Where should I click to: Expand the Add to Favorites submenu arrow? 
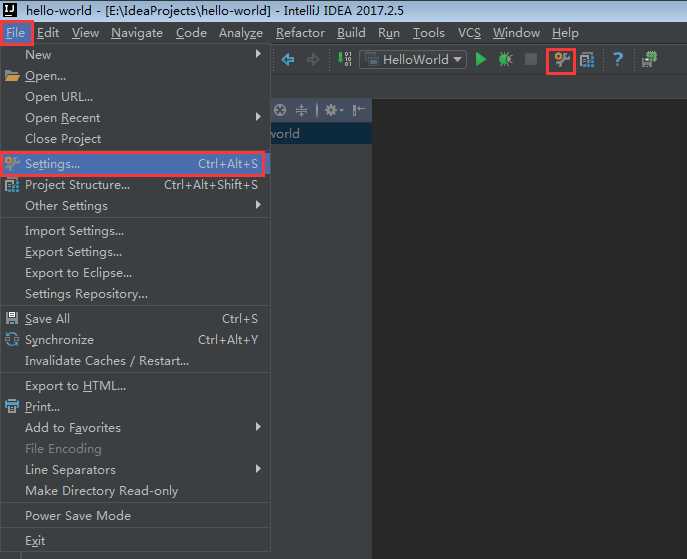259,427
